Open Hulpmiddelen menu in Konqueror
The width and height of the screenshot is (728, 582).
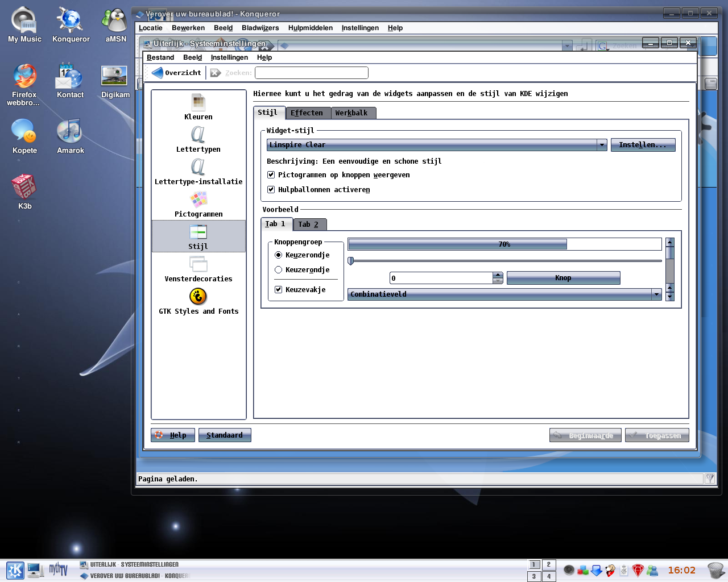click(311, 28)
